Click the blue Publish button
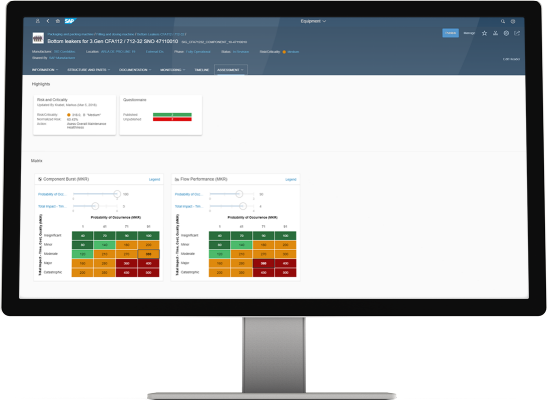Screen dimensions: 548x400 [450, 33]
